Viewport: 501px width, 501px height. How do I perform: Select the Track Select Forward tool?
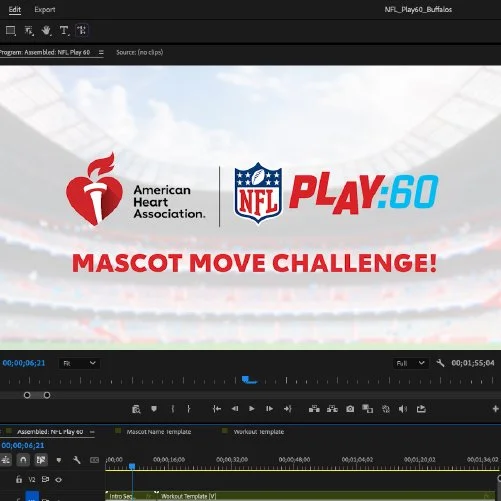pos(29,31)
